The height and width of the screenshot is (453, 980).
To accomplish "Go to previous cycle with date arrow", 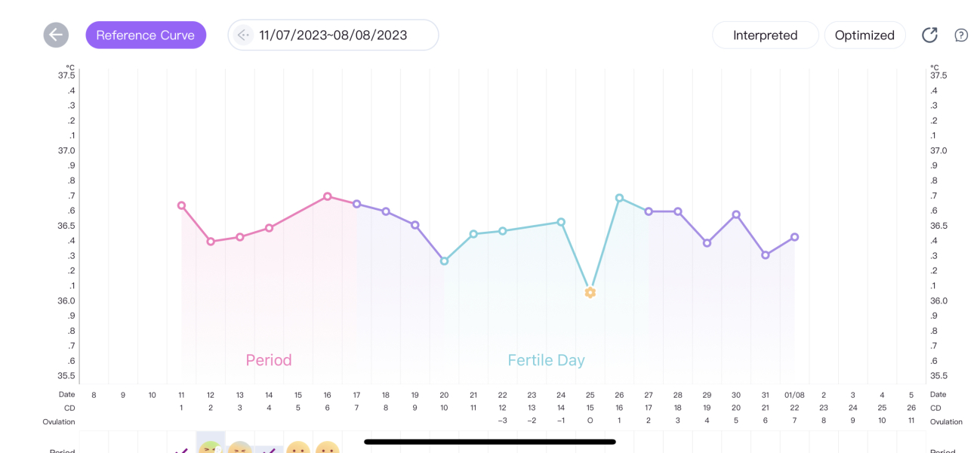I will click(x=242, y=35).
